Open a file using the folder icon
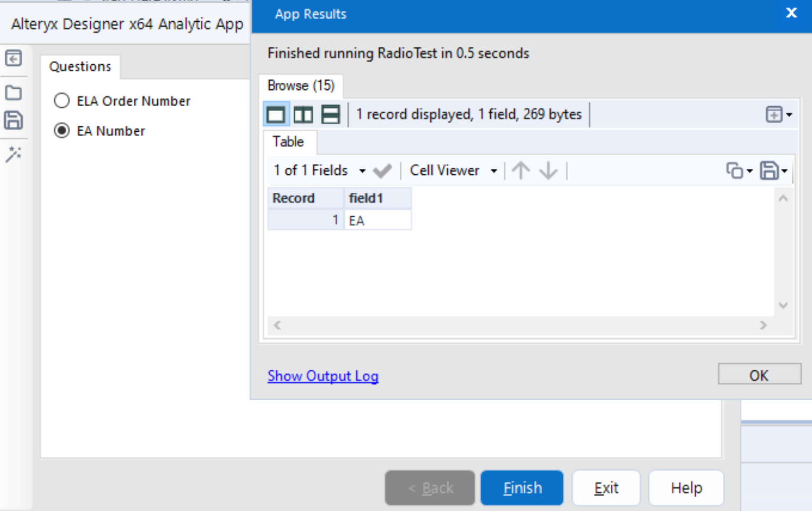The height and width of the screenshot is (511, 812). coord(14,92)
